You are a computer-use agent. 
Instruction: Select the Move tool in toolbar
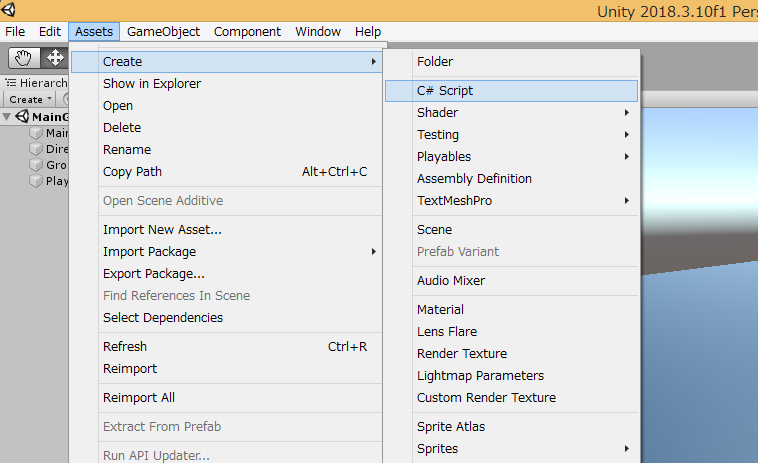[x=55, y=58]
